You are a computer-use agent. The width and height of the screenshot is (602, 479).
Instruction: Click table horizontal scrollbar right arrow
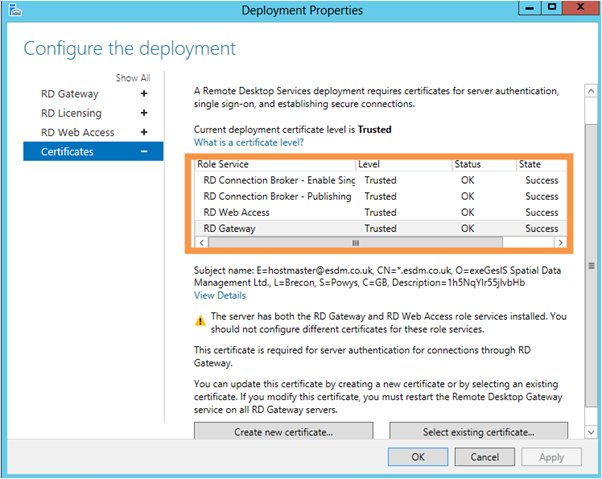(x=561, y=243)
